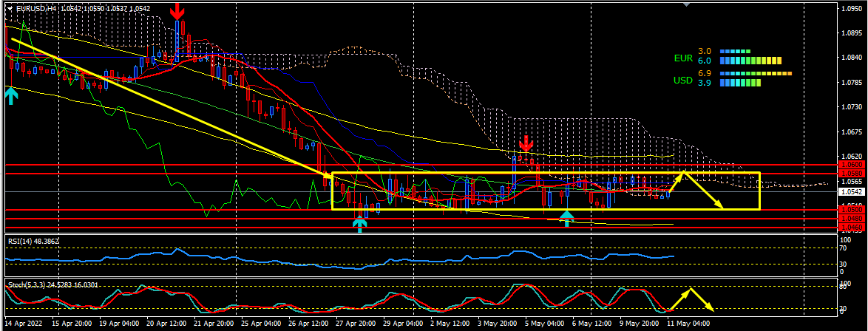Select the cyan up arrow at far left

[x=10, y=95]
